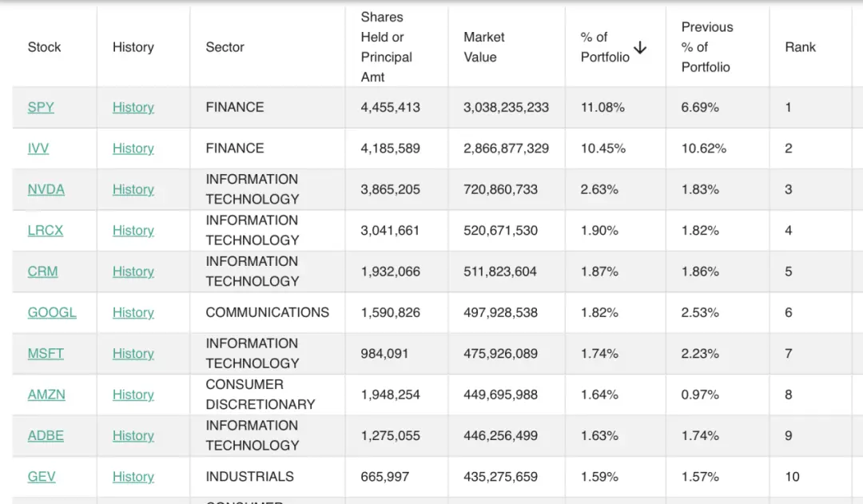
Task: Open the IVV stock link
Action: [x=38, y=149]
